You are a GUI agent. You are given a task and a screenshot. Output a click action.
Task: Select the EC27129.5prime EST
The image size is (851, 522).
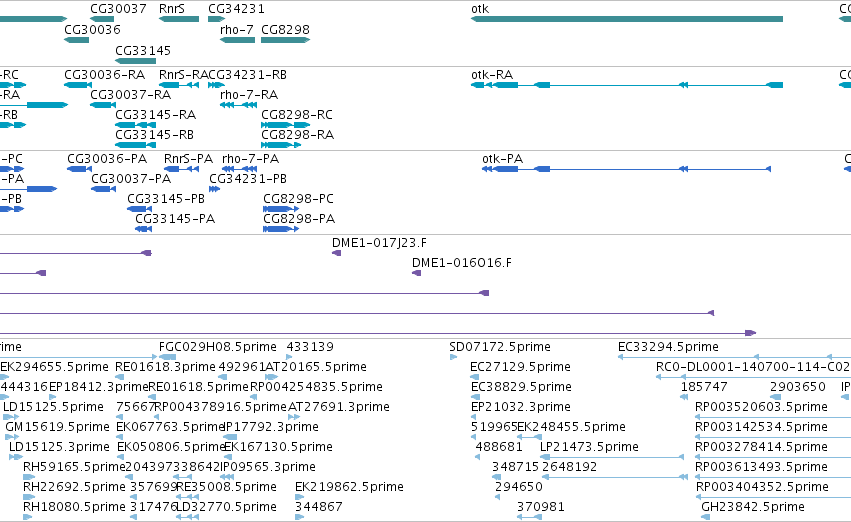click(x=474, y=377)
